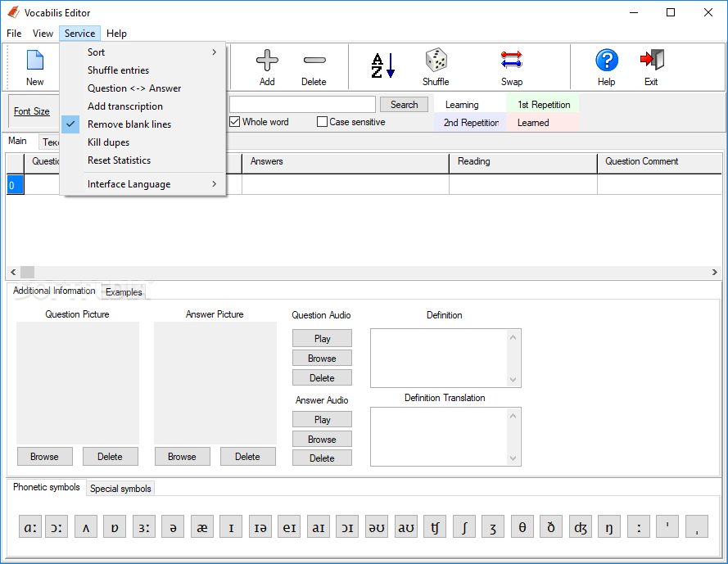Screen dimensions: 728x564
Task: Select the Phonetic symbols tab
Action: click(47, 487)
